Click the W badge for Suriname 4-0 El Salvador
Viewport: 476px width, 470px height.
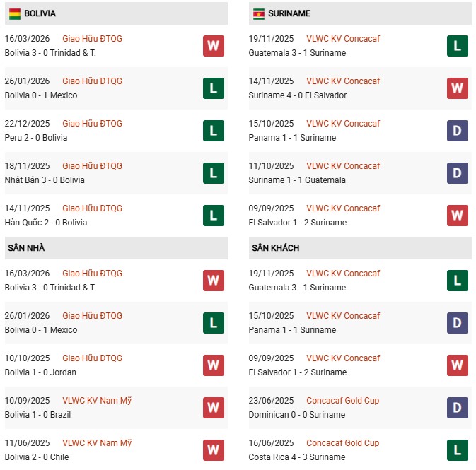coord(458,88)
